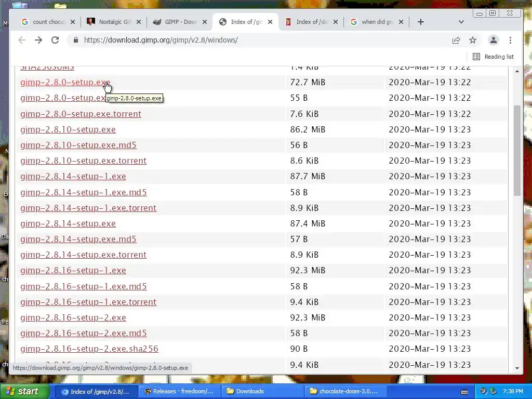Screen dimensions: 532x399
Task: Open gimp-2.8.14-setup.exe.md5 link
Action: 78,239
